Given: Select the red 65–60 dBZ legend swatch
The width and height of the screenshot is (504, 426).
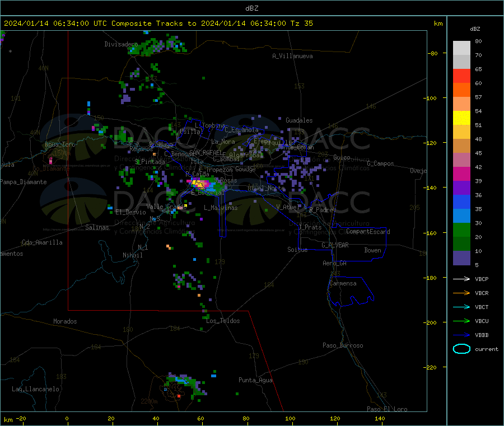Looking at the screenshot, I should tap(461, 76).
